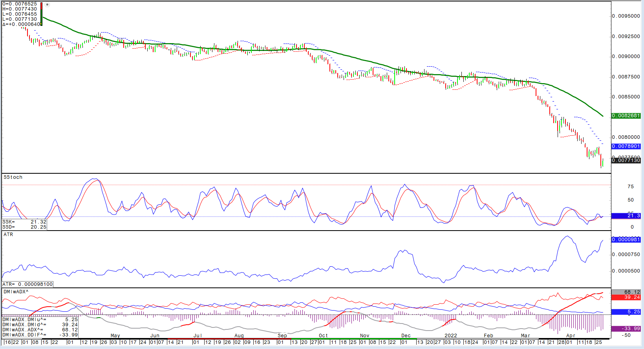
Task: Click the Sep label on the time axis
Action: (282, 336)
